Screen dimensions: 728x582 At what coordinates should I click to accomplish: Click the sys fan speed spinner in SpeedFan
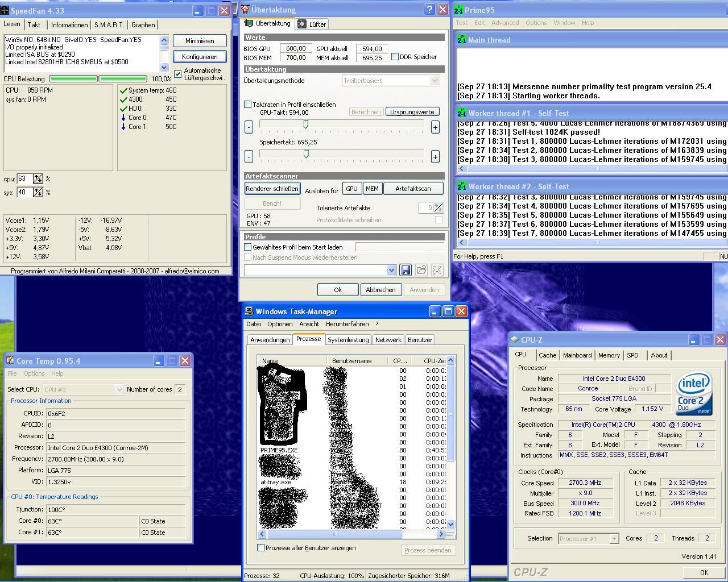38,192
